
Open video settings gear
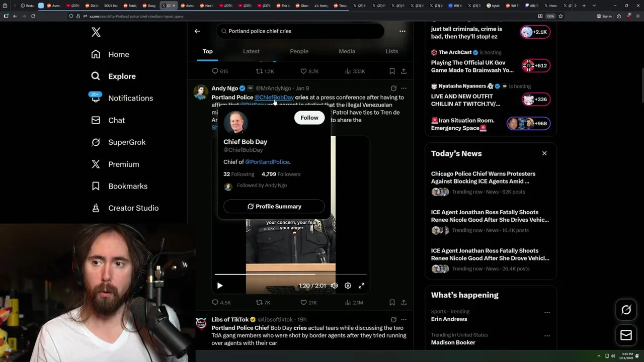[x=348, y=286]
